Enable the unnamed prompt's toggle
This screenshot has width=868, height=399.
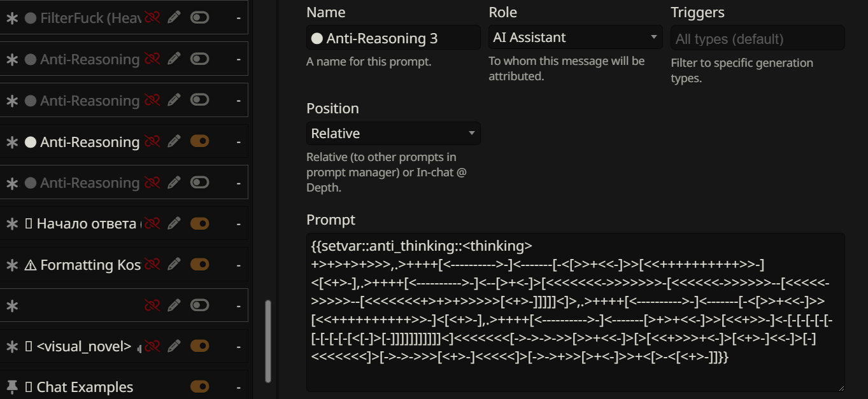tap(200, 305)
